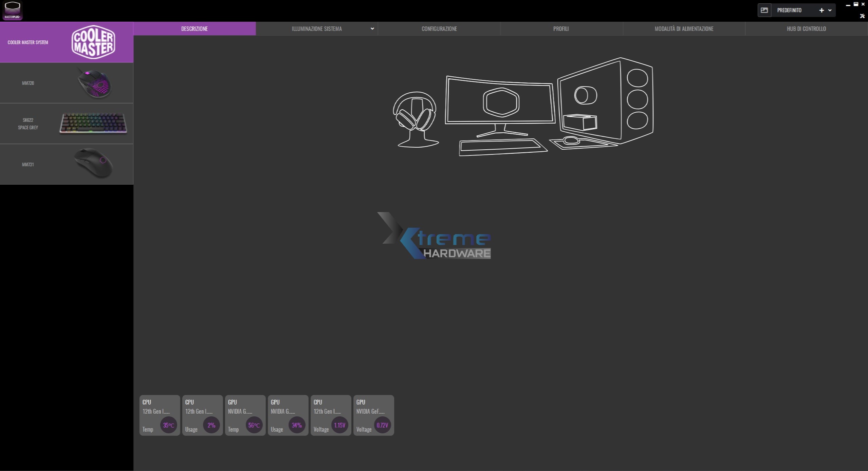
Task: Open the Hub di Controllo tab
Action: coord(806,29)
